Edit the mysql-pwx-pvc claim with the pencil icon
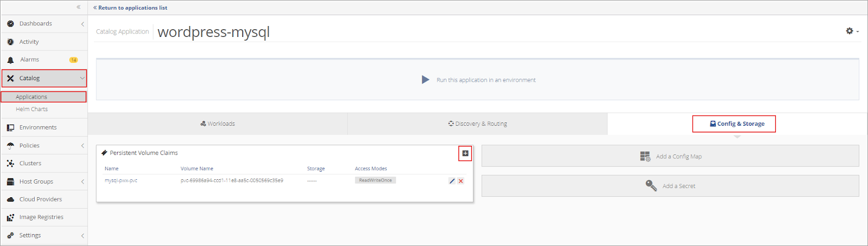Viewport: 868px width, 246px height. tap(452, 181)
